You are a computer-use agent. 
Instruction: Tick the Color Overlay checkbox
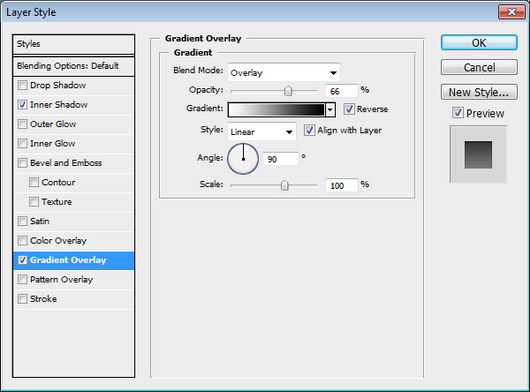click(x=23, y=241)
